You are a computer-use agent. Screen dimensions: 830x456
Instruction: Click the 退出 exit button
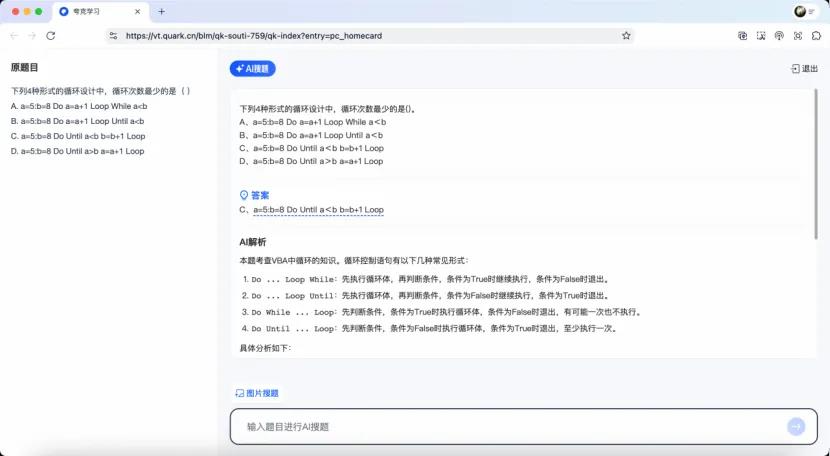click(805, 68)
